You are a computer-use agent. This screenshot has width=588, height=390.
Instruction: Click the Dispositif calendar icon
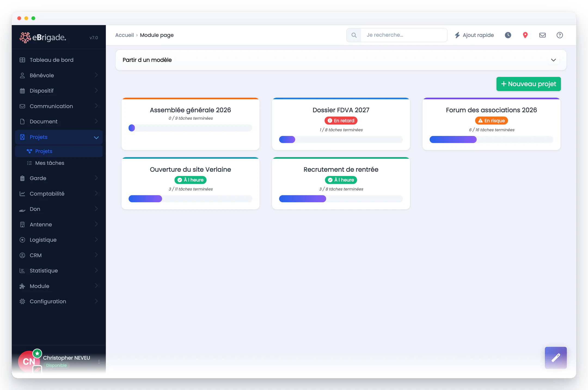(x=22, y=91)
